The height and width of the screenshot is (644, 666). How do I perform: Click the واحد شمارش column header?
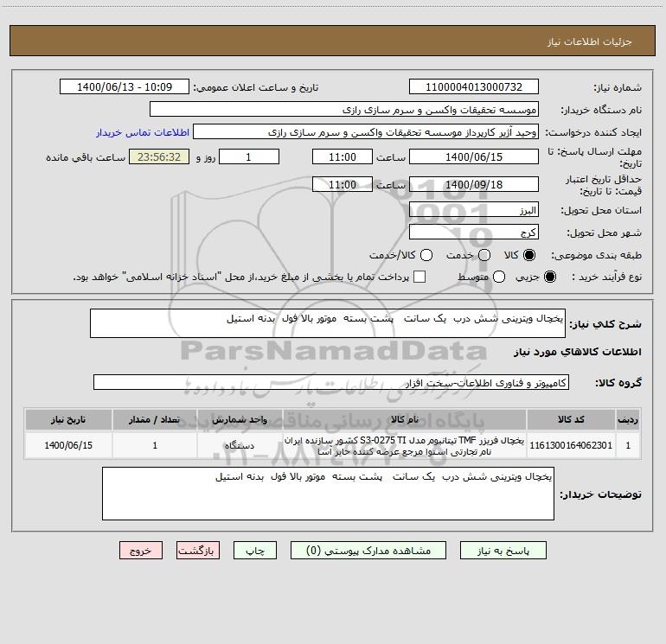(x=240, y=419)
